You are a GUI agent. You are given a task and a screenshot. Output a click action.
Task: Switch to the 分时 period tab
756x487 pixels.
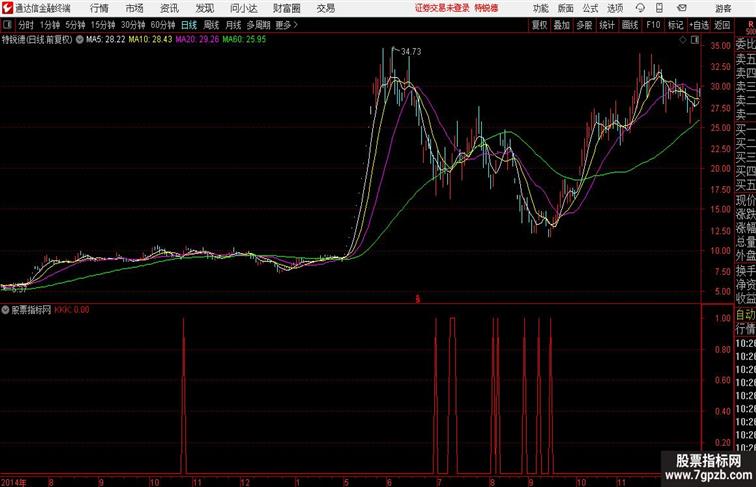click(x=26, y=25)
